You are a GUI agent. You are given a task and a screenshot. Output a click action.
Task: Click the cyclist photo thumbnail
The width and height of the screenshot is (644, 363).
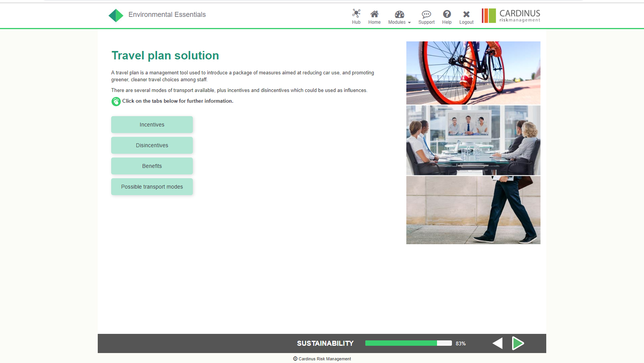click(x=473, y=73)
